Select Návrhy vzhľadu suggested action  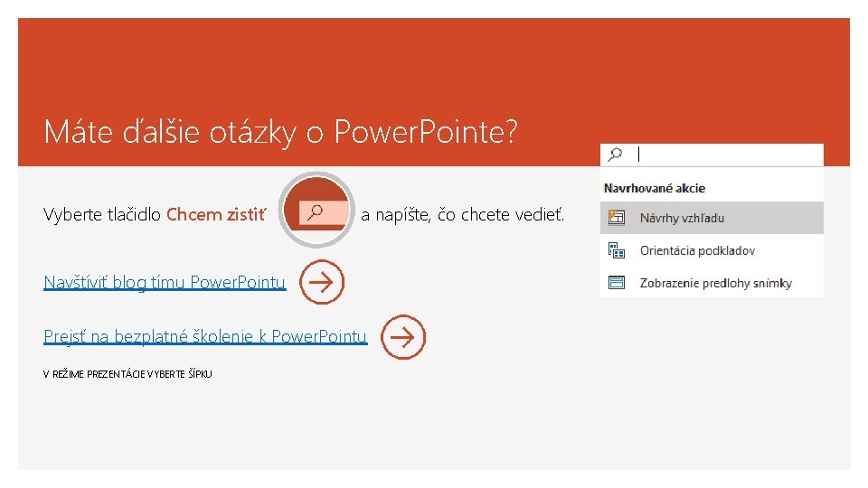712,218
